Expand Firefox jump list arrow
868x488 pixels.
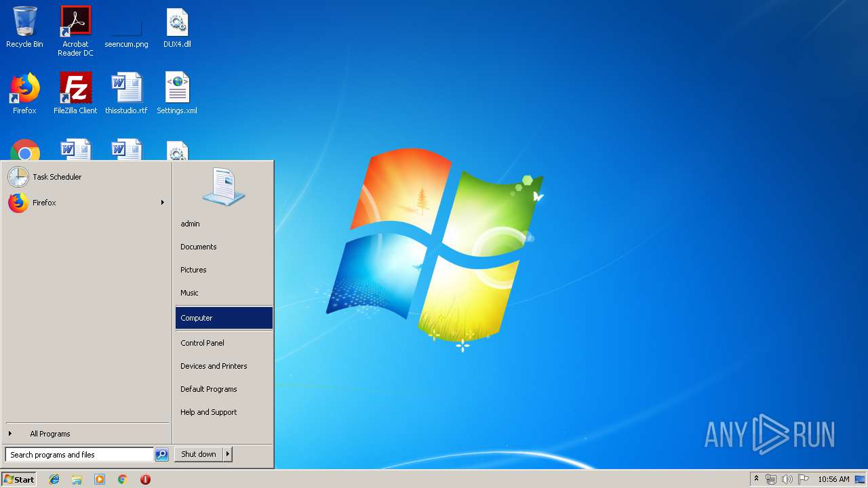click(x=163, y=203)
